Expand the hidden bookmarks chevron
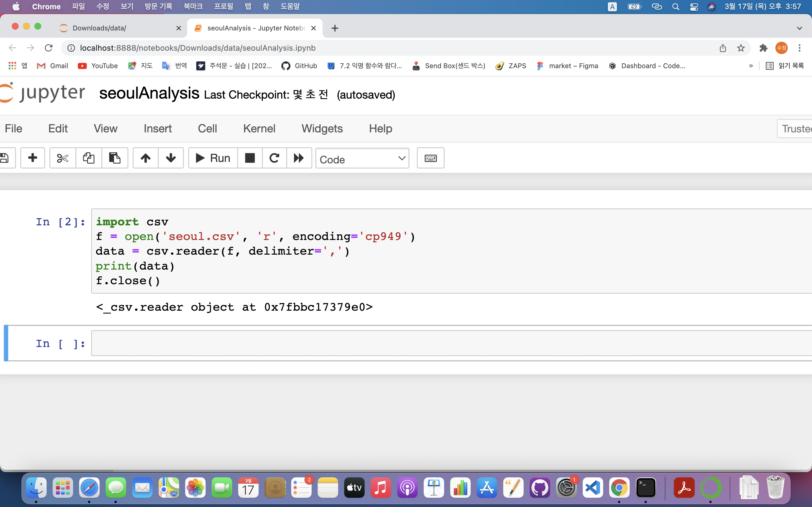 coord(751,66)
